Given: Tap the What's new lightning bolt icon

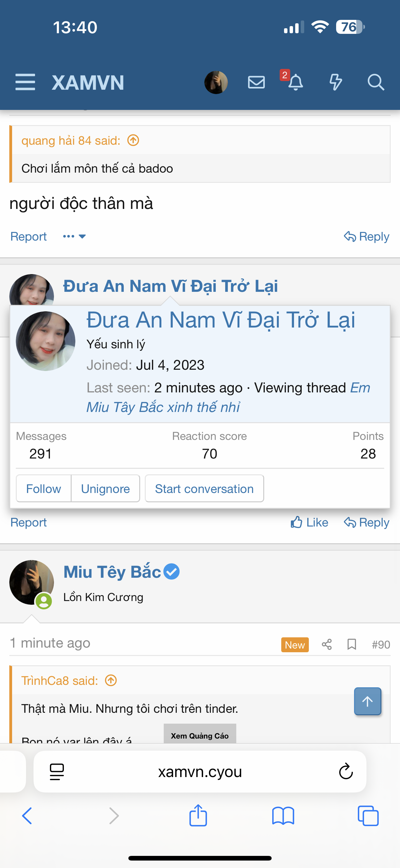Looking at the screenshot, I should tap(336, 82).
